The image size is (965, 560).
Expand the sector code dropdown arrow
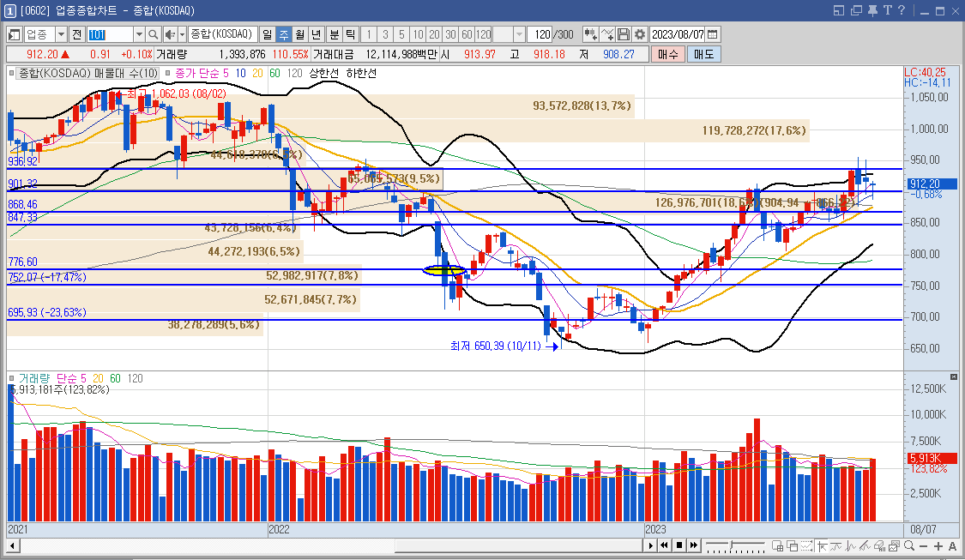tap(139, 34)
